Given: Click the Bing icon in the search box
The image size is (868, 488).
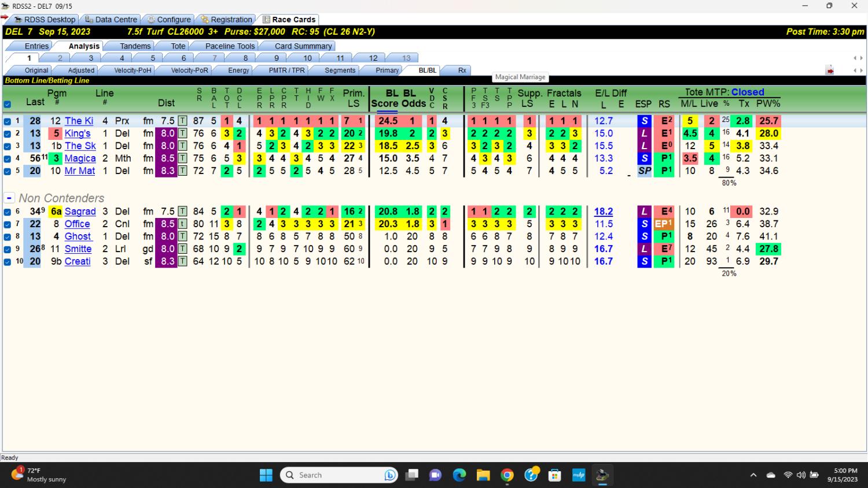Looking at the screenshot, I should tap(390, 475).
